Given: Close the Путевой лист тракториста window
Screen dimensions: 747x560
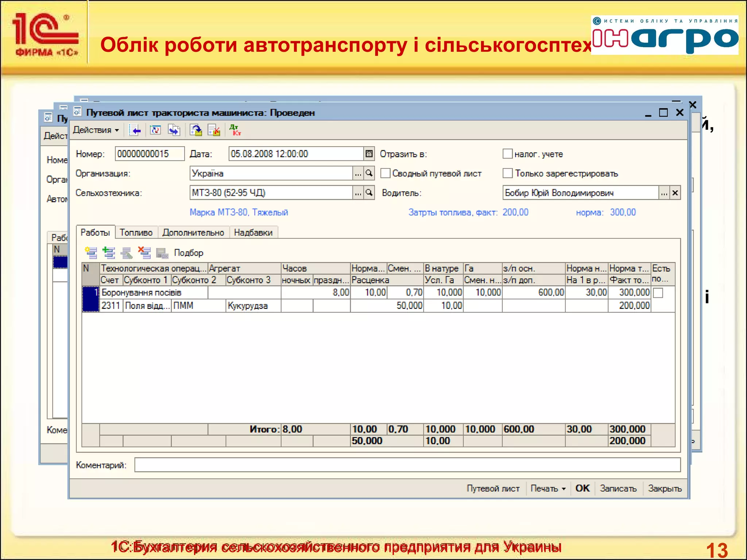Looking at the screenshot, I should click(x=680, y=113).
